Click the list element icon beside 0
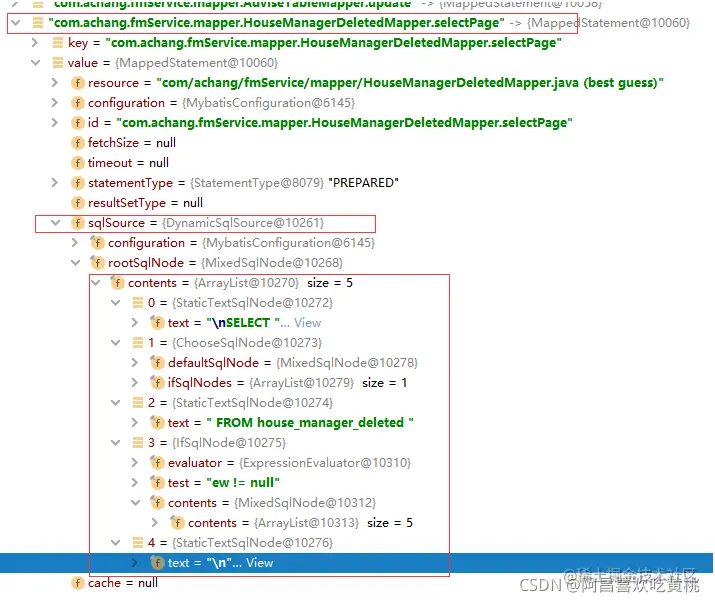The height and width of the screenshot is (602, 715). [x=138, y=303]
